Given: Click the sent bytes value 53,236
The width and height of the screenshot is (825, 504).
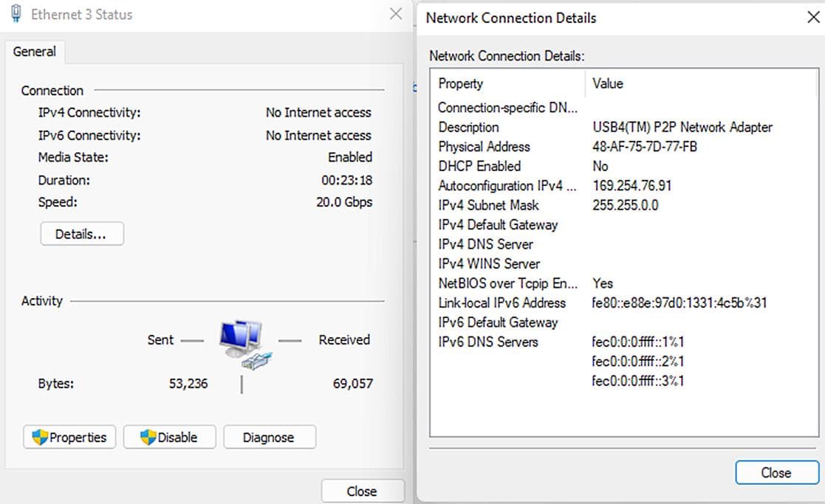Looking at the screenshot, I should (188, 384).
